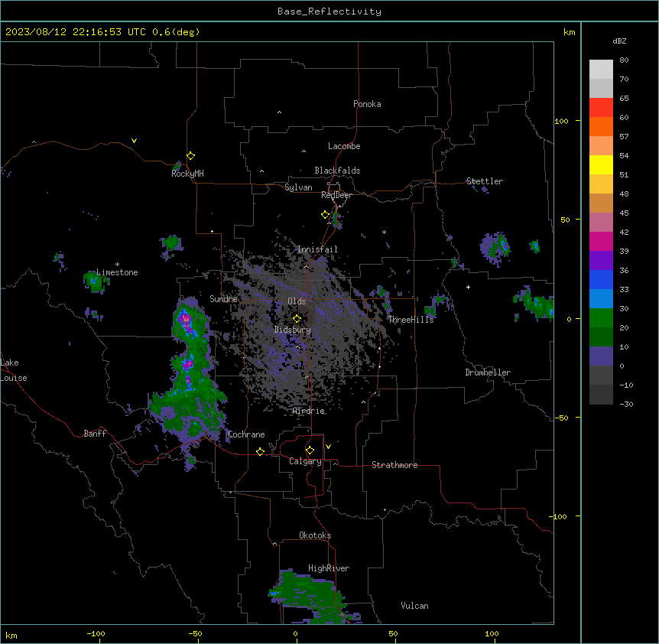Click the purple 36-39 dBZ legend swatch

pyautogui.click(x=601, y=261)
